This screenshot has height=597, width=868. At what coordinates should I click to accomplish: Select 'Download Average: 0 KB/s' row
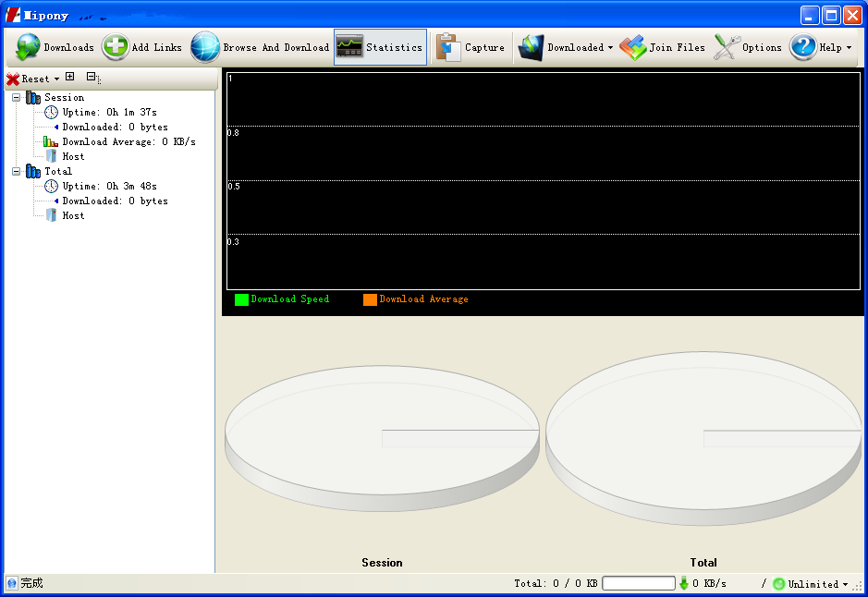[129, 142]
